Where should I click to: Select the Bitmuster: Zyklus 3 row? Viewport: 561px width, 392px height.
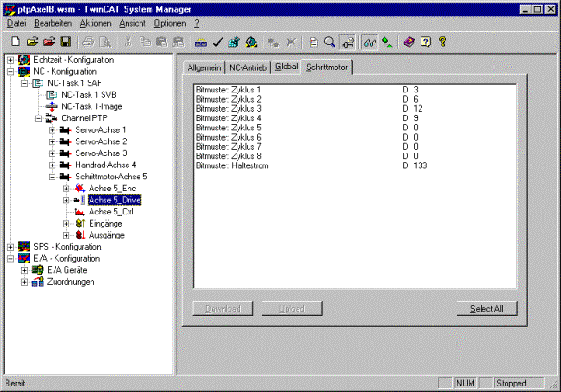[354, 108]
